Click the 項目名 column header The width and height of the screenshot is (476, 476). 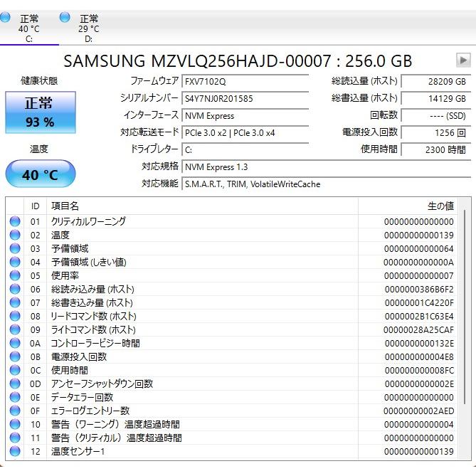202,206
